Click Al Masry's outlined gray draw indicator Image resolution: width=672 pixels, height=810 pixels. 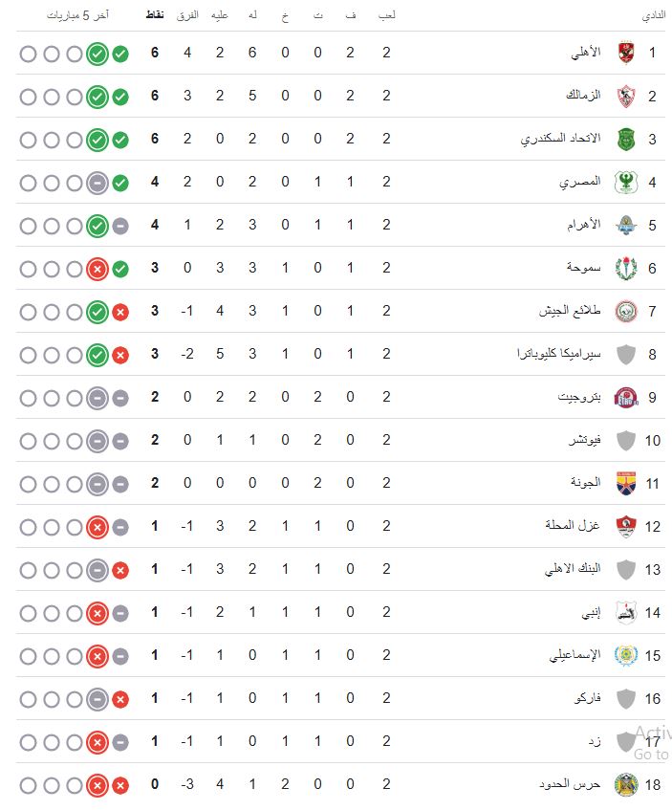[x=98, y=183]
